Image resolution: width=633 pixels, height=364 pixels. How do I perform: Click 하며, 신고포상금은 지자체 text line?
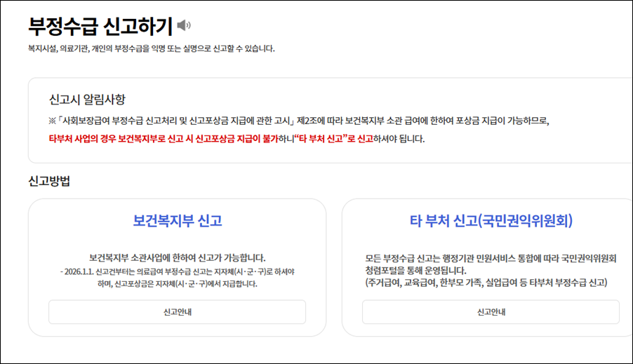[x=178, y=283]
